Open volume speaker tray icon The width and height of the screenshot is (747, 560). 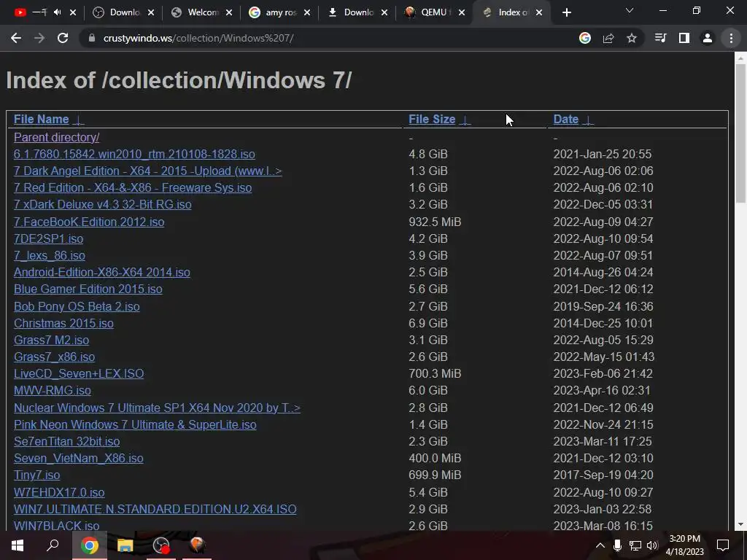[652, 545]
